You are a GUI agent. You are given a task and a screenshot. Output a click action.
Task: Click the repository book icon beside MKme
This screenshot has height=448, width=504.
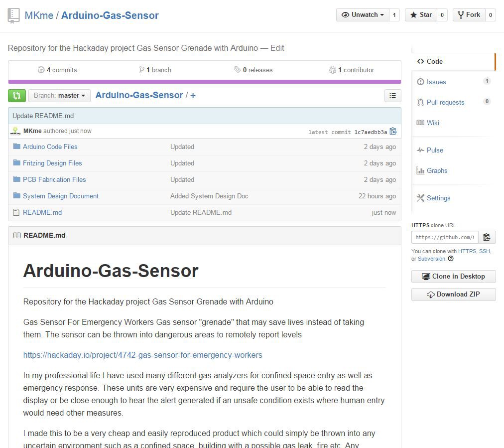(13, 16)
